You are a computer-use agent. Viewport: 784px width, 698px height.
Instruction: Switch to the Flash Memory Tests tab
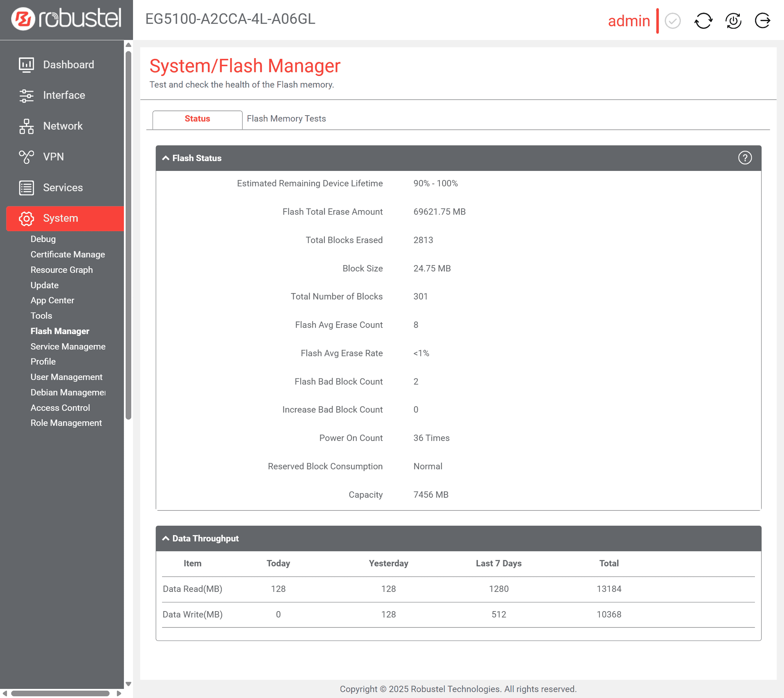pos(286,119)
